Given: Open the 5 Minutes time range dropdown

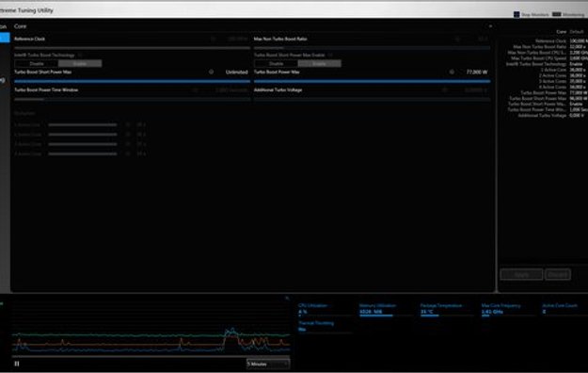Looking at the screenshot, I should click(x=268, y=364).
